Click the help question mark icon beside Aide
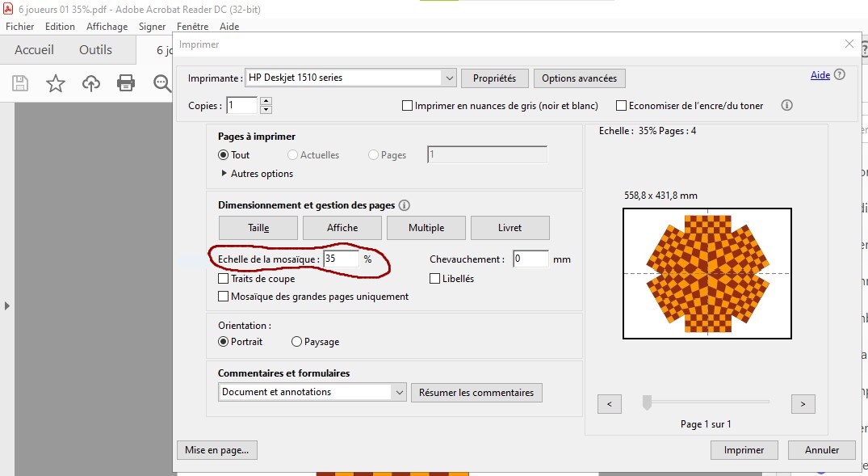Screen dimensions: 868x476 839,74
